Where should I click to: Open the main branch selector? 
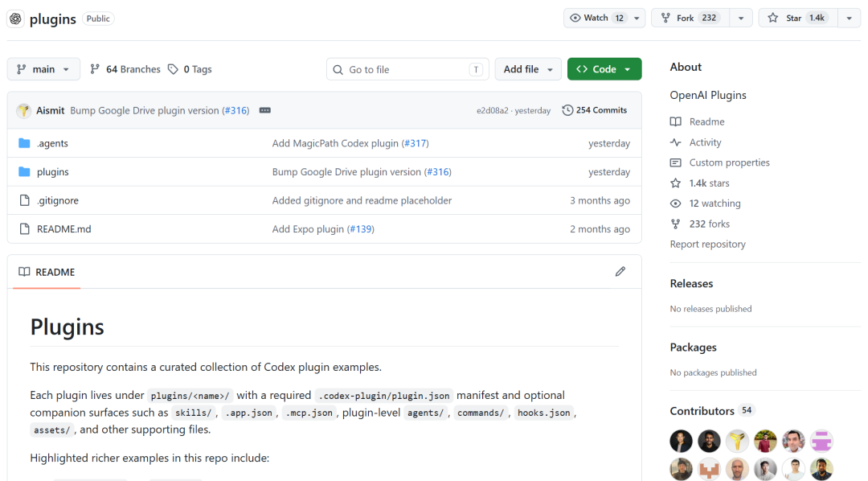coord(43,69)
